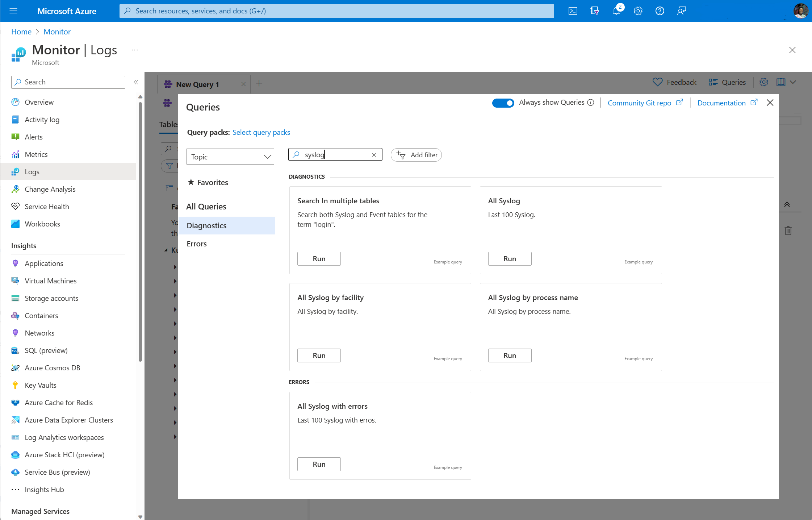This screenshot has width=812, height=520.
Task: Open the notifications bell
Action: 616,11
